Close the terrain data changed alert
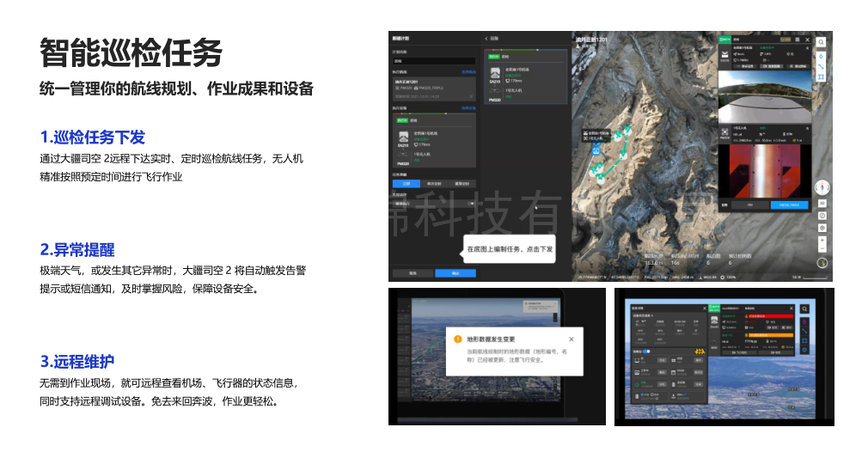The width and height of the screenshot is (868, 470). point(572,339)
